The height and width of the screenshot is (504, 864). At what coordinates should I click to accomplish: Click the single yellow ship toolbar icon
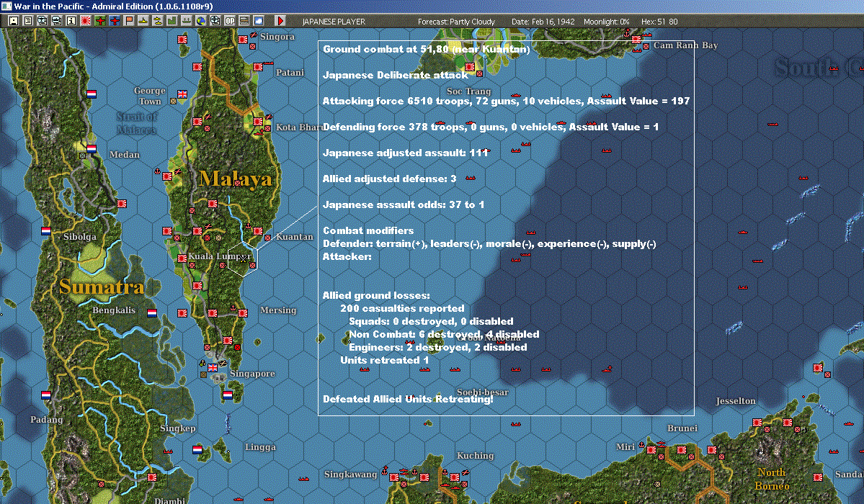[x=143, y=21]
